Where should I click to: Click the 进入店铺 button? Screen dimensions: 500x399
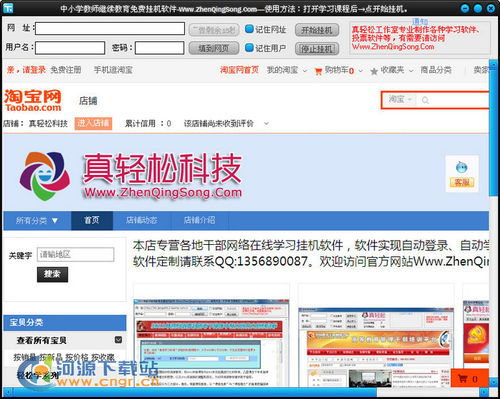[x=93, y=123]
